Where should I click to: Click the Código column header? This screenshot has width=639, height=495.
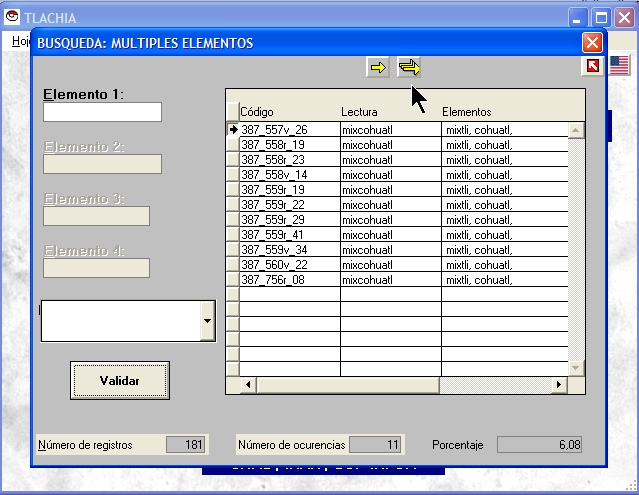(x=289, y=112)
